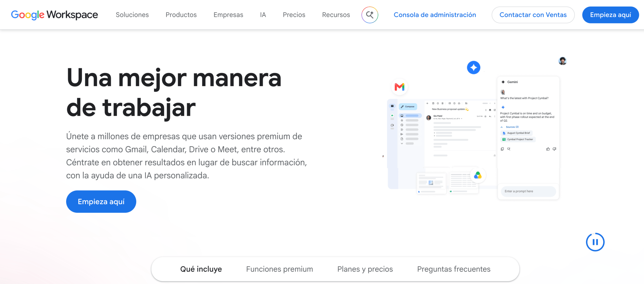The image size is (644, 284).
Task: Select the Funciones premium tab
Action: coord(279,269)
